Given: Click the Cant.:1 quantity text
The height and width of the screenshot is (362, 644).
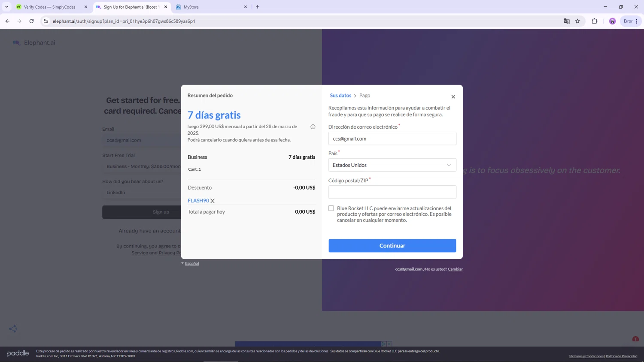Looking at the screenshot, I should [x=194, y=169].
